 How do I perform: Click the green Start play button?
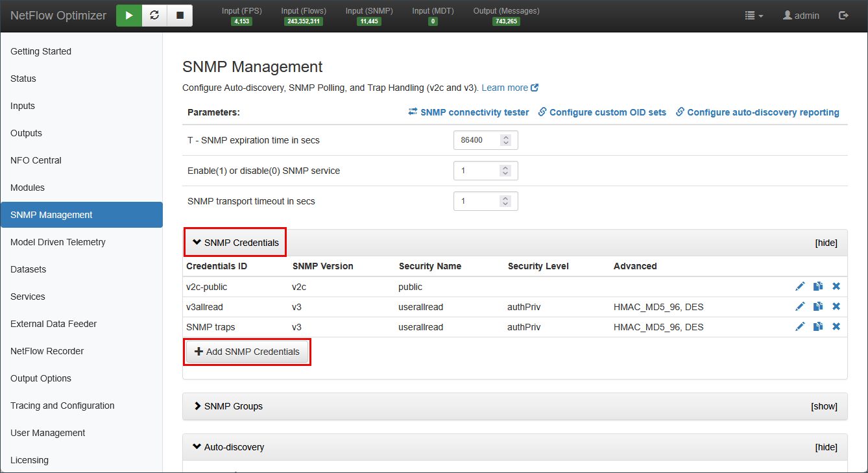(129, 16)
